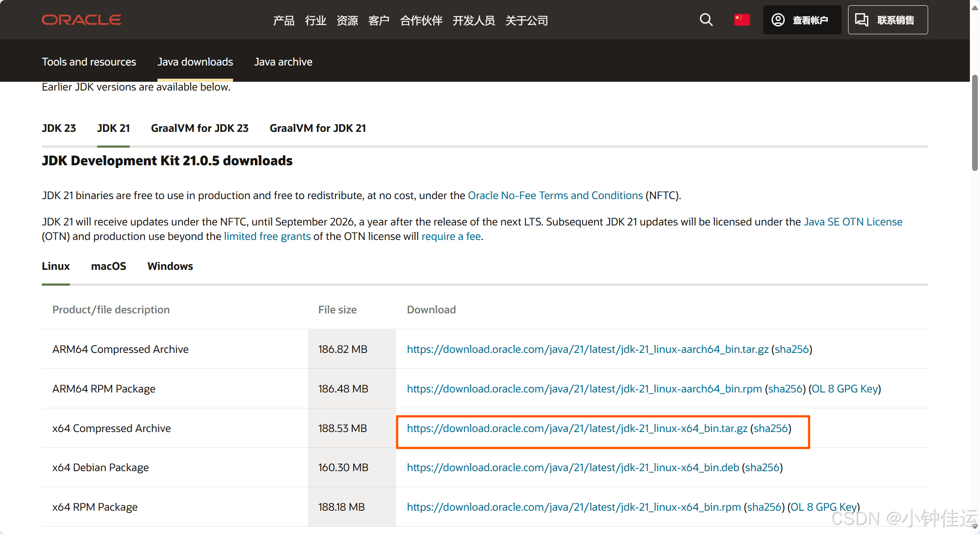Open OL 8 GPG Key for ARM64 RPM
Viewport: 980px width, 534px height.
pos(845,389)
